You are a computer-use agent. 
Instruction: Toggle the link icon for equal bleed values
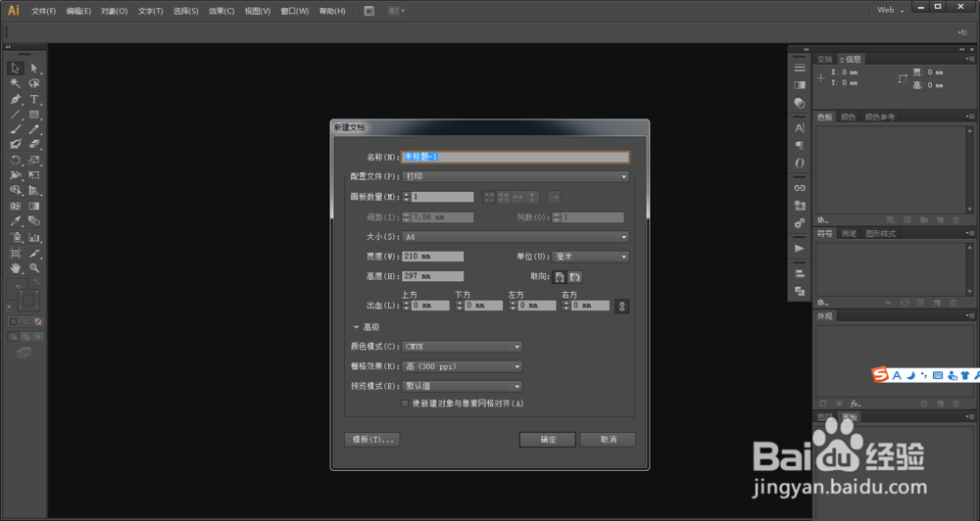click(x=621, y=307)
